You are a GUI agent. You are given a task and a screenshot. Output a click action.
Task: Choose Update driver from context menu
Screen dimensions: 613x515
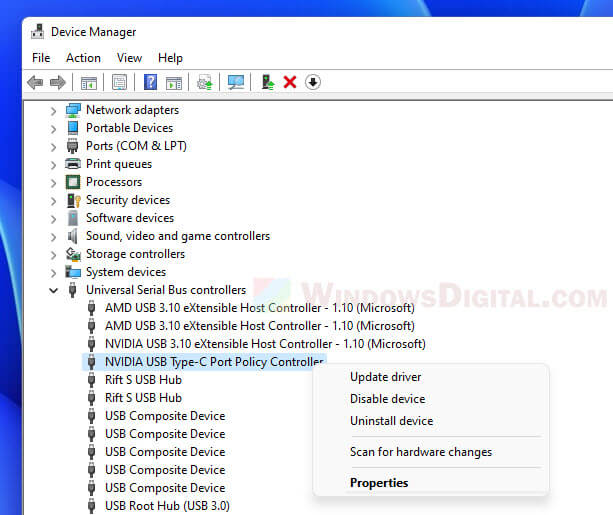pos(385,377)
